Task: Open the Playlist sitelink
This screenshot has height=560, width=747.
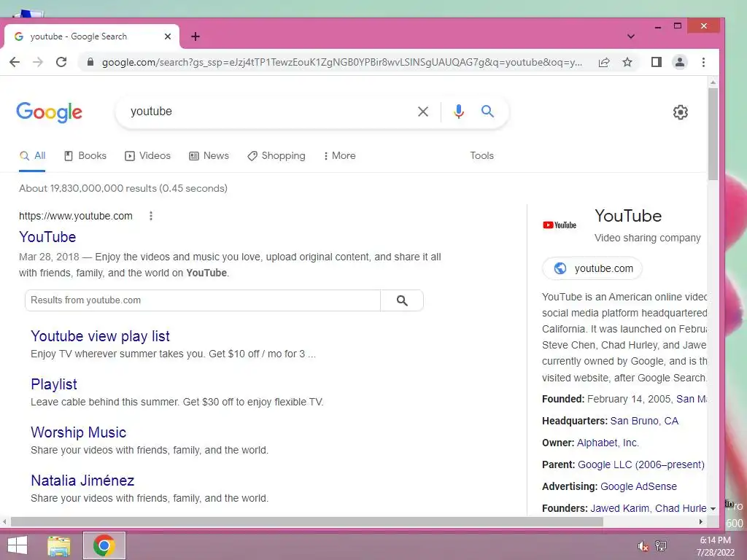Action: [x=54, y=384]
